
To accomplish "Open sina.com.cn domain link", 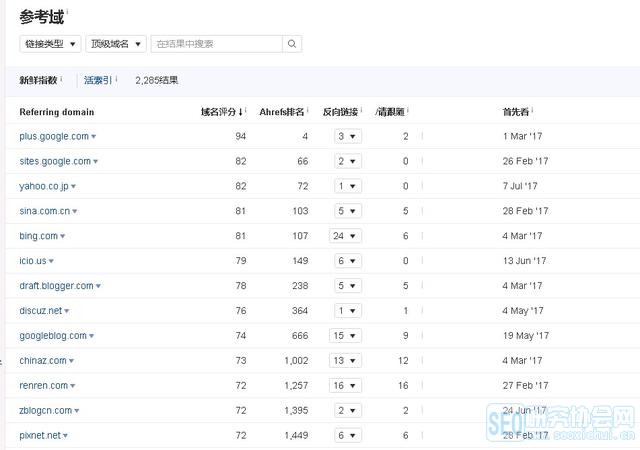I will click(44, 211).
